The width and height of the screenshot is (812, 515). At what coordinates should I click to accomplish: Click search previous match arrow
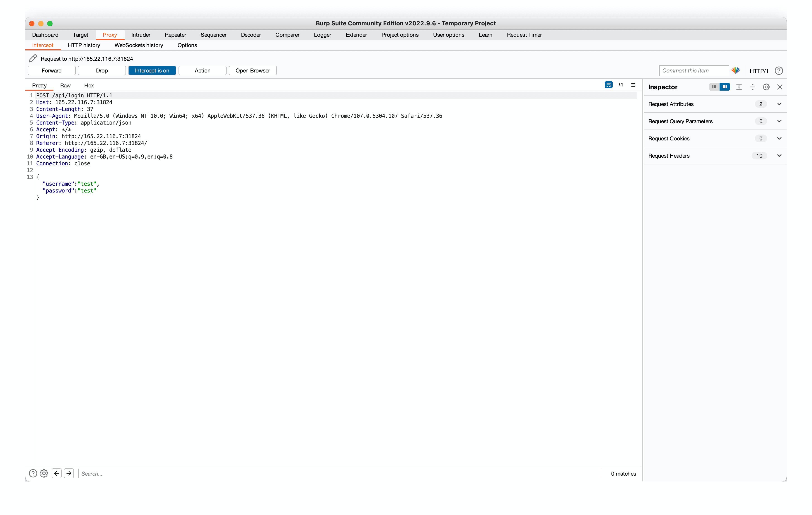coord(57,473)
